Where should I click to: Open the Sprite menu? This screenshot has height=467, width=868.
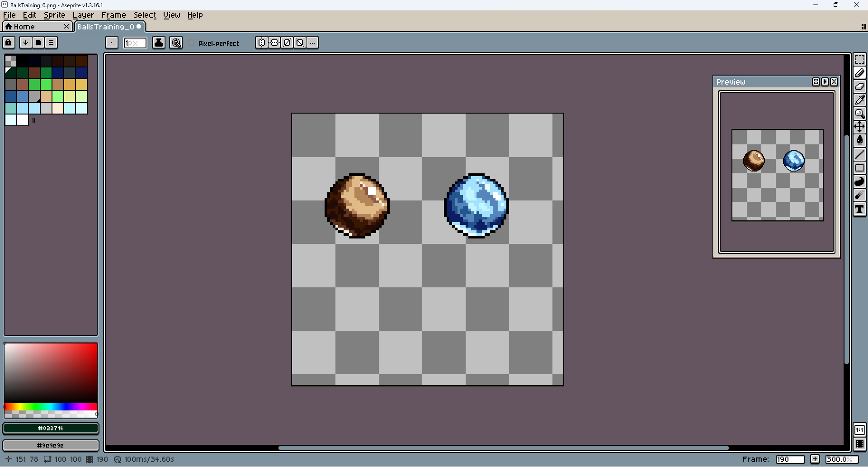(x=54, y=15)
